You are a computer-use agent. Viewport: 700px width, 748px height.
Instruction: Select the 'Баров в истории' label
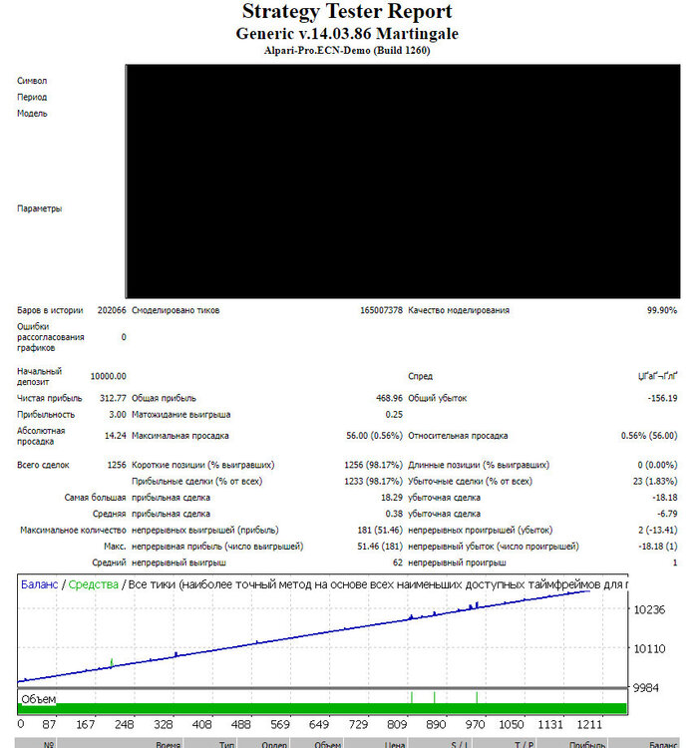pos(50,310)
